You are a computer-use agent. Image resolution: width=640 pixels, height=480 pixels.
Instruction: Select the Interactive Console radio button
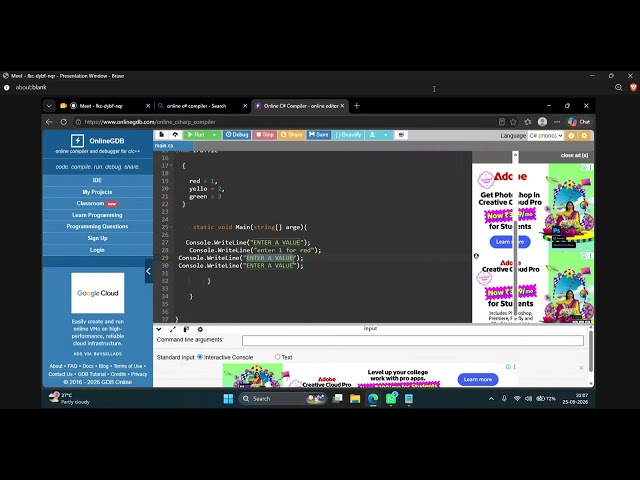[200, 357]
